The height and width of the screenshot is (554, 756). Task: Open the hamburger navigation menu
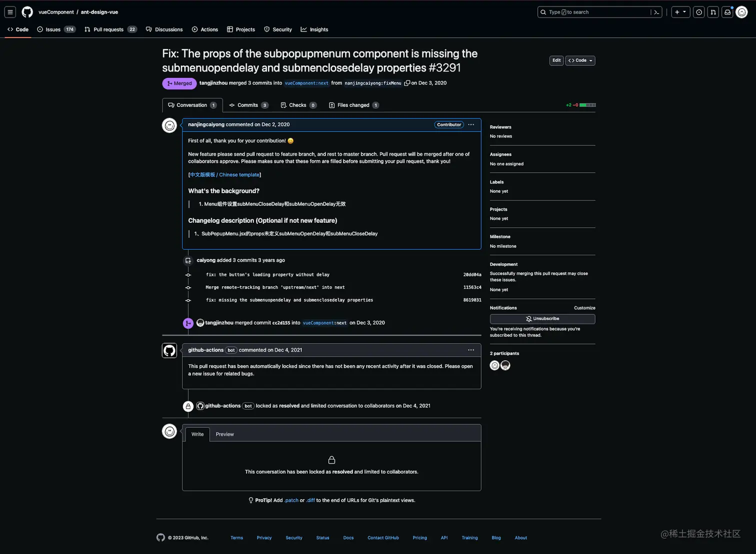pyautogui.click(x=10, y=12)
